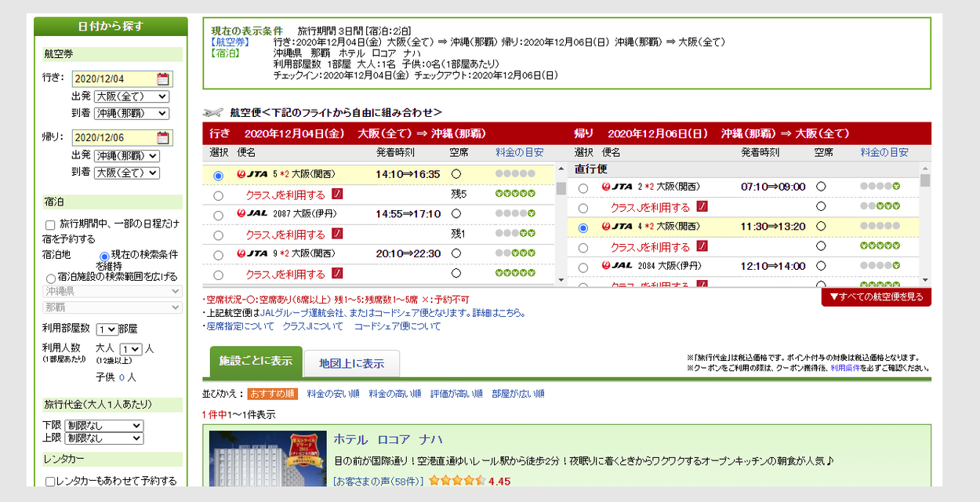Select return JTA 2 flight at 07:10

pyautogui.click(x=583, y=188)
